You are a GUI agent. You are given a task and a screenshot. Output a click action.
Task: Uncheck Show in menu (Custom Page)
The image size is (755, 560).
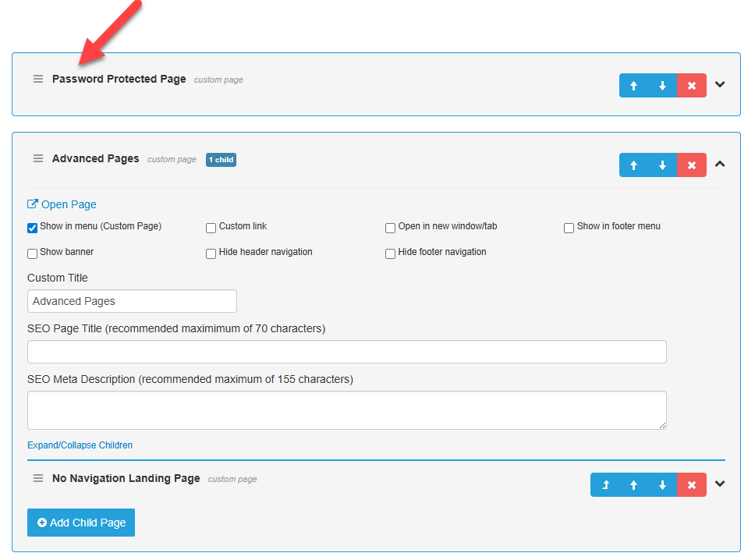point(33,228)
